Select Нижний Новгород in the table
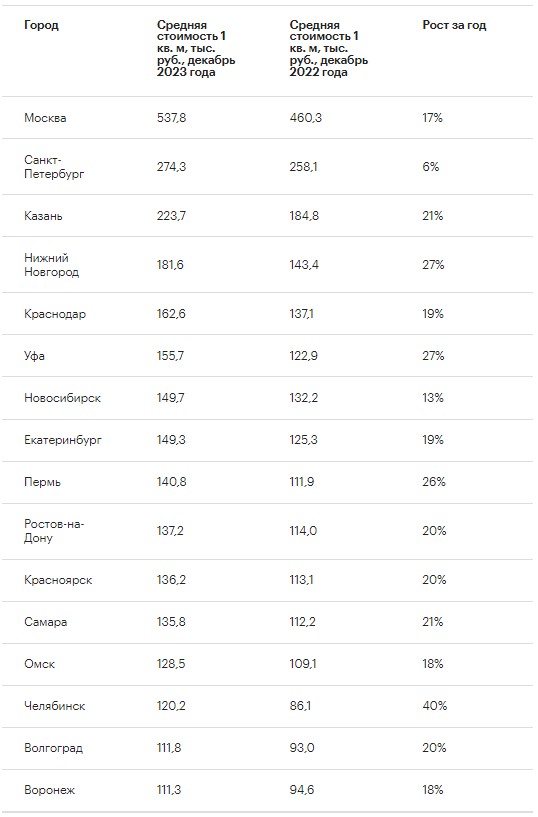The height and width of the screenshot is (817, 538). 51,265
